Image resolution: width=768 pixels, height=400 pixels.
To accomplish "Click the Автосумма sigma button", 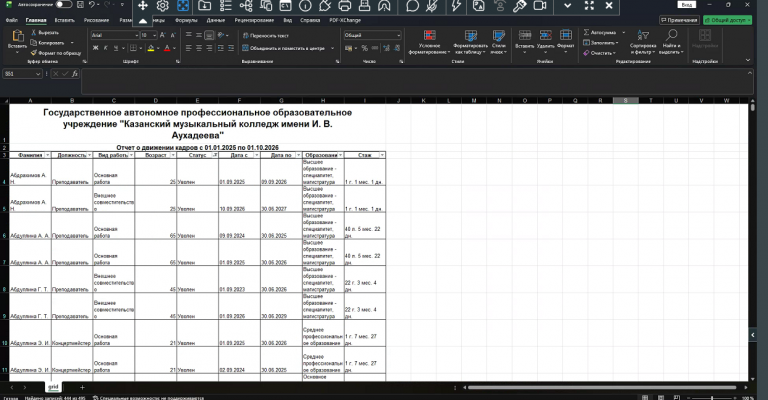I will point(600,32).
